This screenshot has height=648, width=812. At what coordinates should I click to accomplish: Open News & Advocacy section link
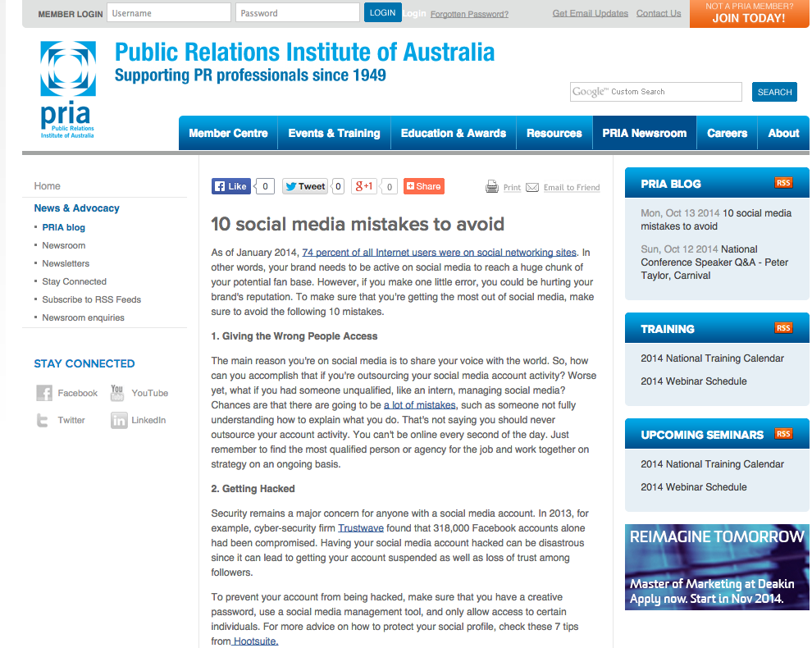76,208
